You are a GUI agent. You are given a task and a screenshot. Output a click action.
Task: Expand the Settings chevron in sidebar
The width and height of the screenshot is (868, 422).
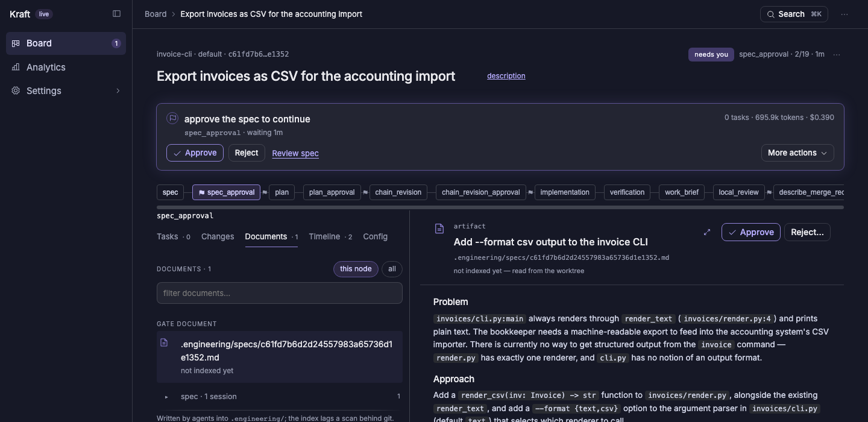pyautogui.click(x=118, y=91)
